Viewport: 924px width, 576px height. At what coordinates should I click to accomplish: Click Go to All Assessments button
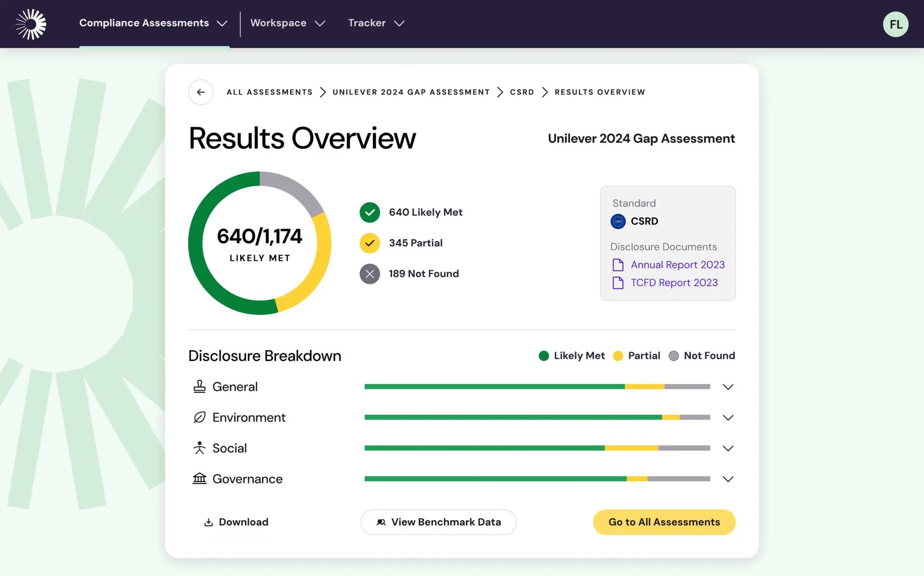coord(664,522)
